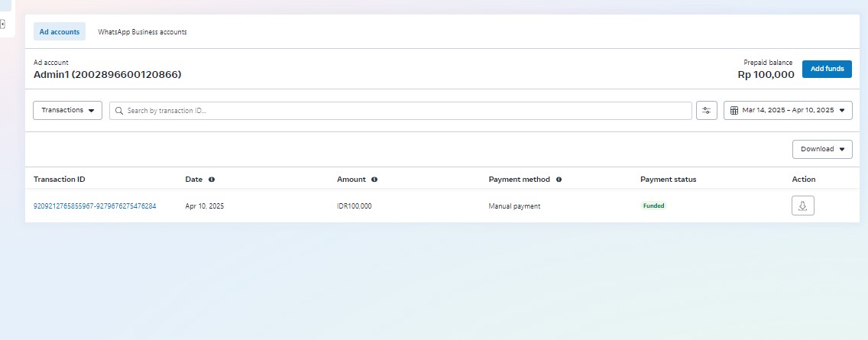Open the Transactions dropdown

[67, 110]
